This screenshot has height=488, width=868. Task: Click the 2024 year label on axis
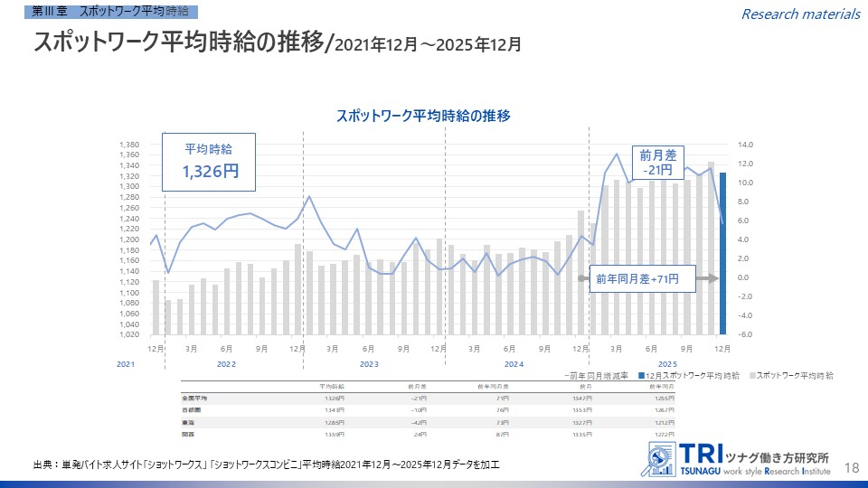pos(514,363)
